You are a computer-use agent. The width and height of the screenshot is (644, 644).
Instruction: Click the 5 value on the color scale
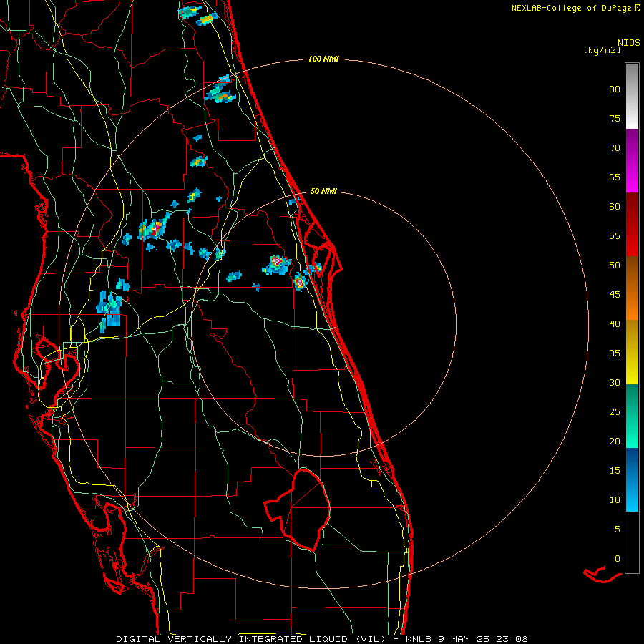[618, 529]
